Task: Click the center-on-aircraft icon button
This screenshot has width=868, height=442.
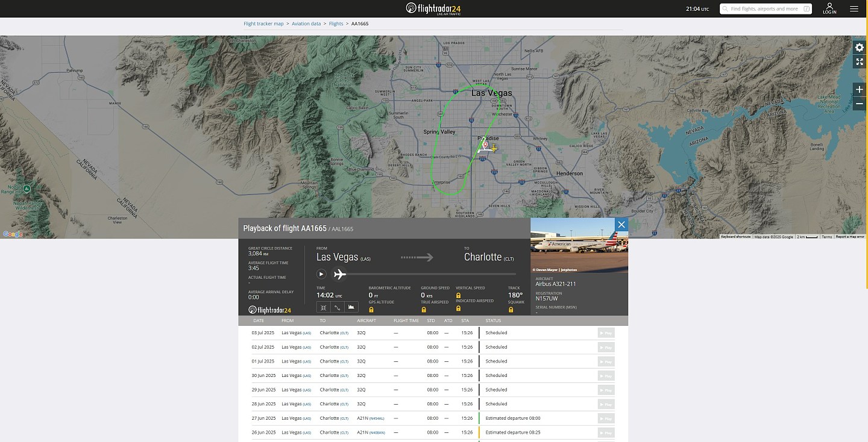Action: point(324,307)
